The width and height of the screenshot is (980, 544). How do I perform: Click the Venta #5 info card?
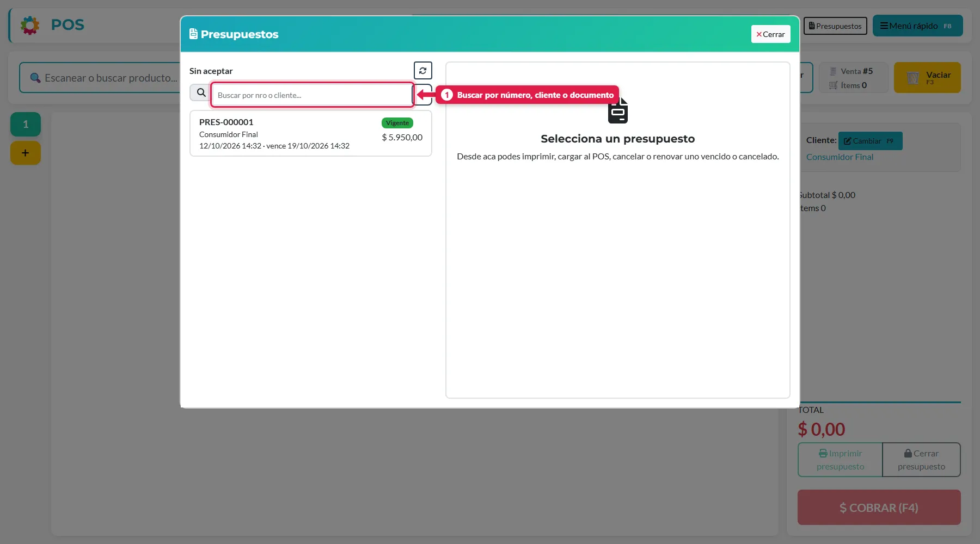tap(853, 78)
